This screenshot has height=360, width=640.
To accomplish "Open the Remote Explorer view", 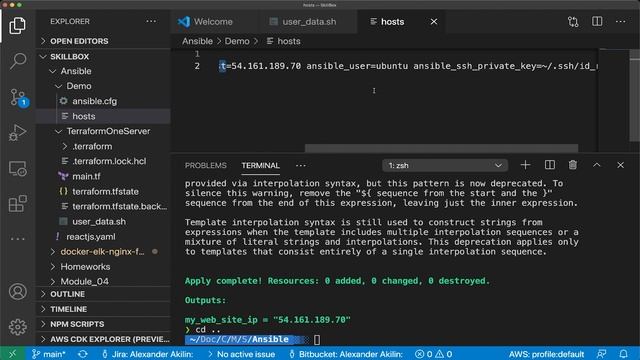I will point(18,168).
